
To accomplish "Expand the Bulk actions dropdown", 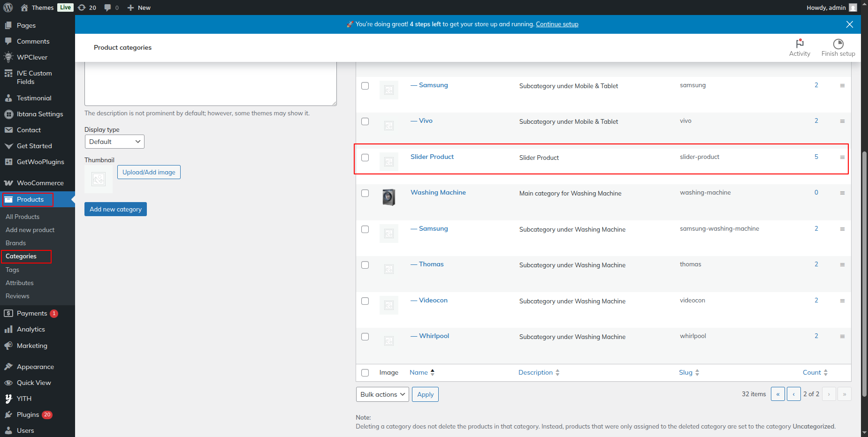I will coord(382,394).
